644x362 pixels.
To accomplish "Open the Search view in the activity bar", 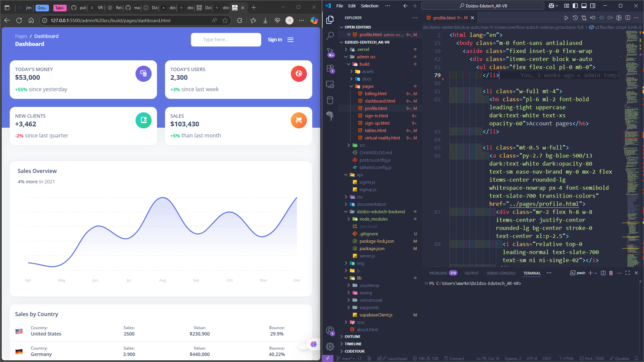I will 330,36.
